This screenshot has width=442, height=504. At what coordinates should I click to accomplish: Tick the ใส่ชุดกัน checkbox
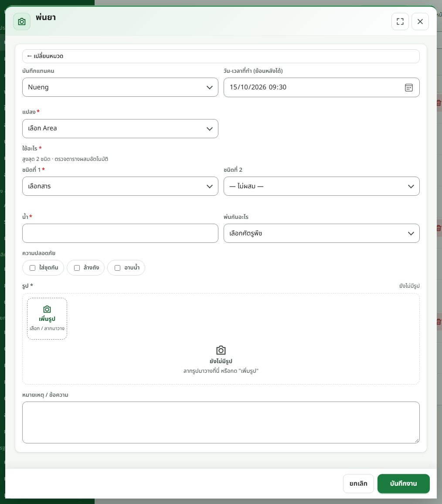click(32, 268)
